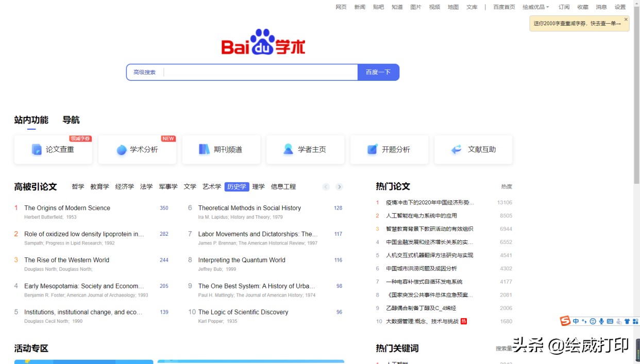Open 收藏 favorites in top bar
Image resolution: width=640 pixels, height=364 pixels.
pyautogui.click(x=583, y=7)
